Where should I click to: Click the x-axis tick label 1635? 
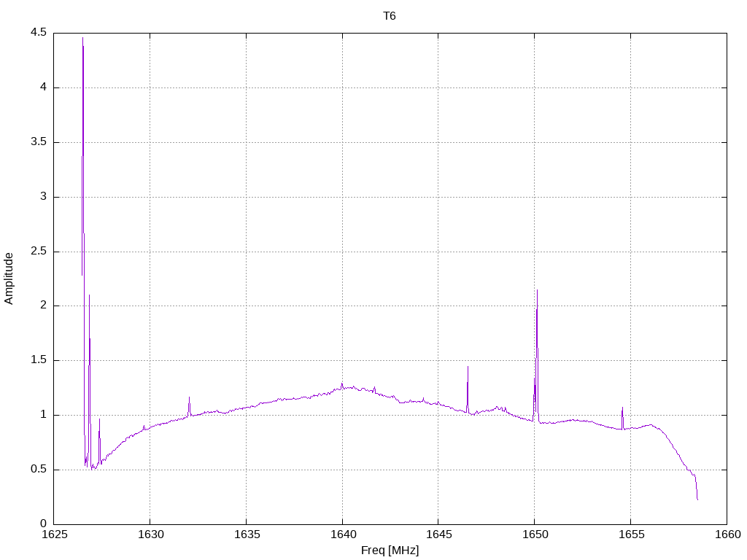coord(247,534)
